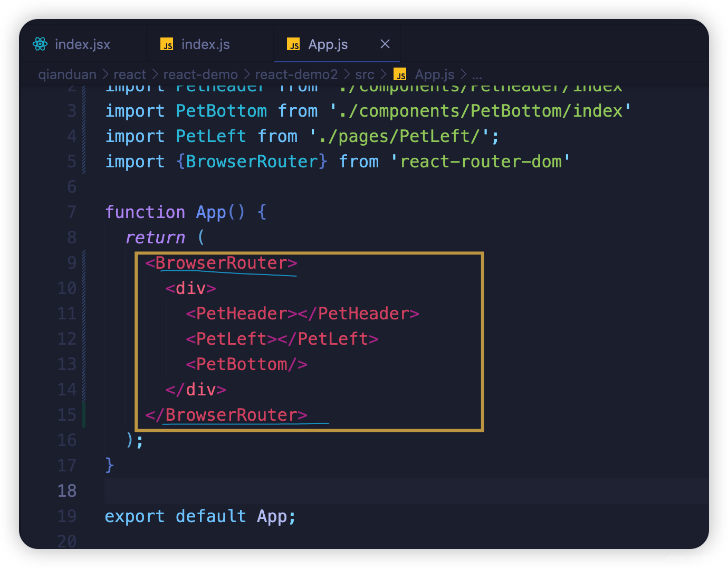Click the JS icon on index.js tab
The height and width of the screenshot is (568, 728).
point(167,44)
